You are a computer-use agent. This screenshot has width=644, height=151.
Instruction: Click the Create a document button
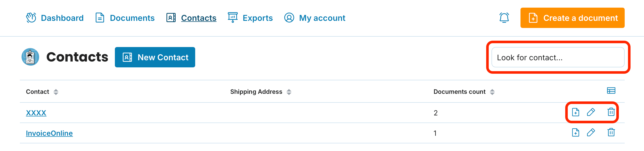(x=572, y=18)
